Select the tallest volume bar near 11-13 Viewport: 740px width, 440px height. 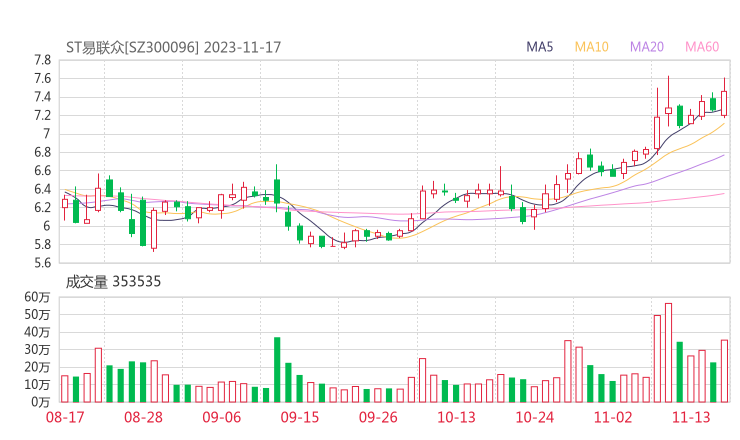point(668,353)
